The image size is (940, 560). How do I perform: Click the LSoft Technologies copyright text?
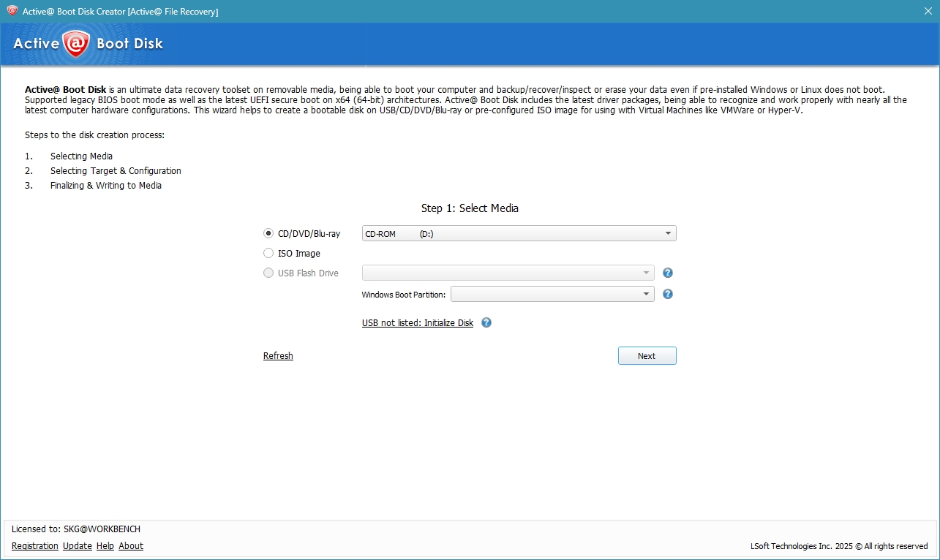click(839, 546)
